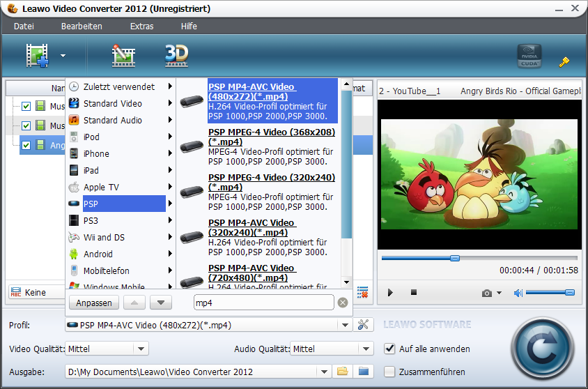Open the snapshot dropdown arrow

click(499, 293)
